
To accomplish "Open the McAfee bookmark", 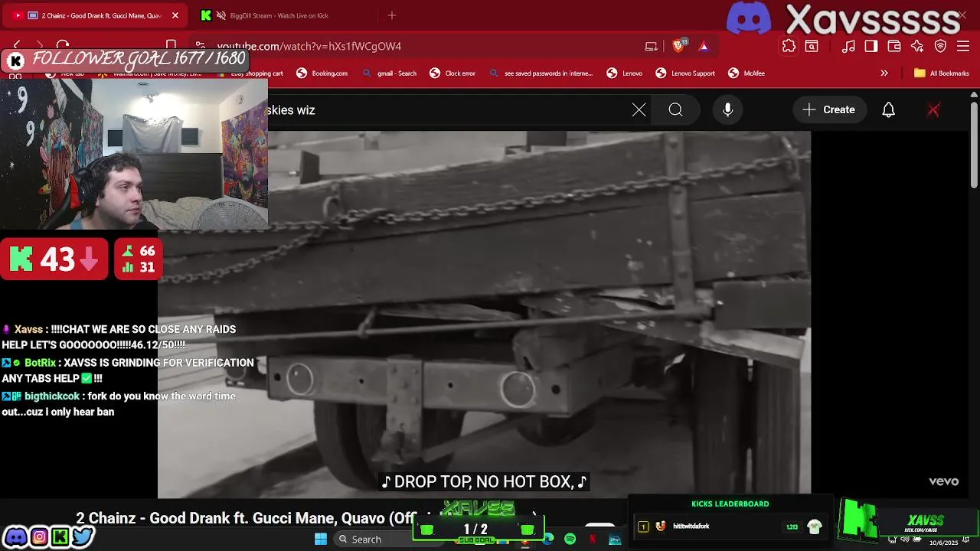I will (x=746, y=73).
